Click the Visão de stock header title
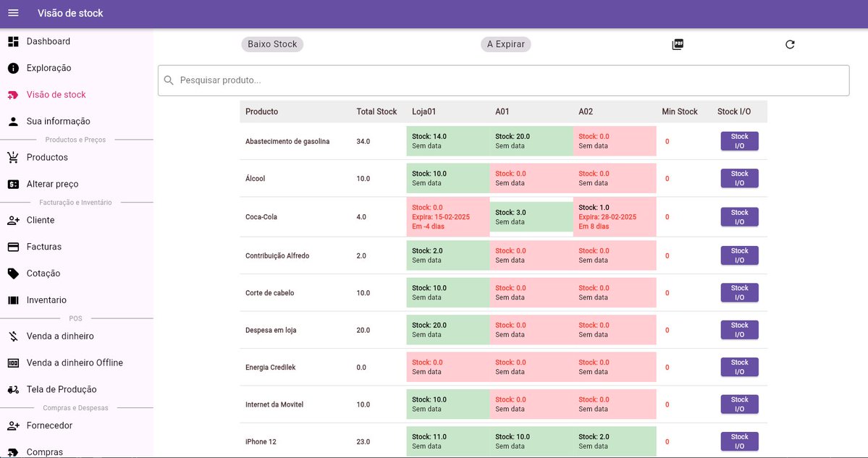Viewport: 868px width, 458px height. click(x=70, y=13)
